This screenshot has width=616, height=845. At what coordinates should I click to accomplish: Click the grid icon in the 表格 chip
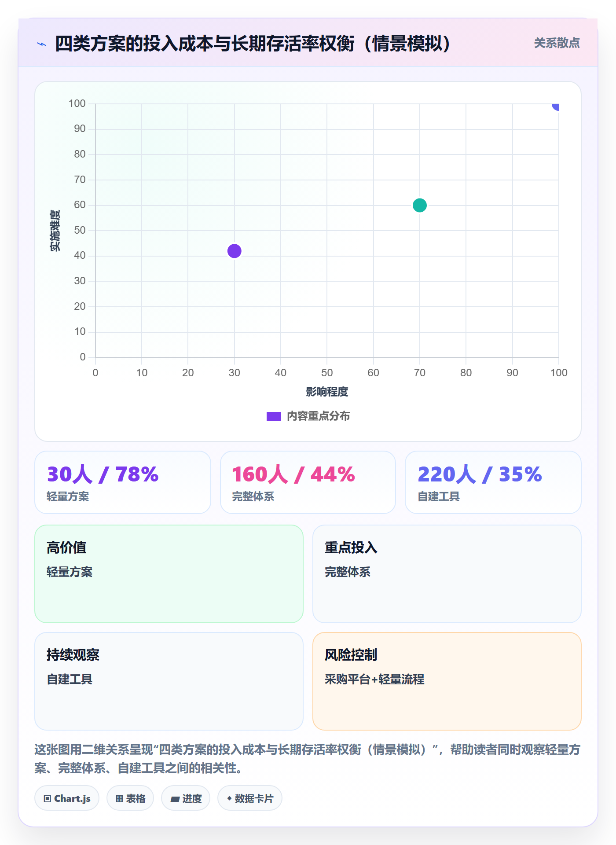tap(119, 798)
